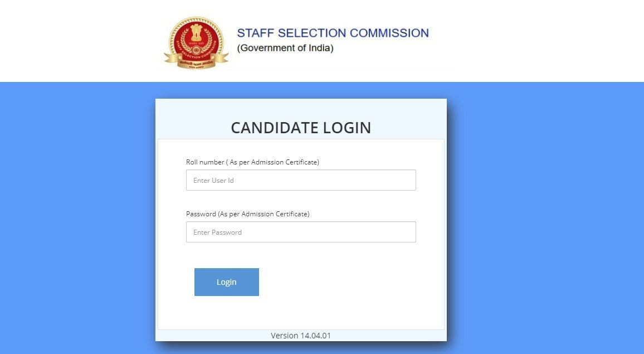This screenshot has height=354, width=644.
Task: Click the Roll number field label
Action: tap(252, 162)
